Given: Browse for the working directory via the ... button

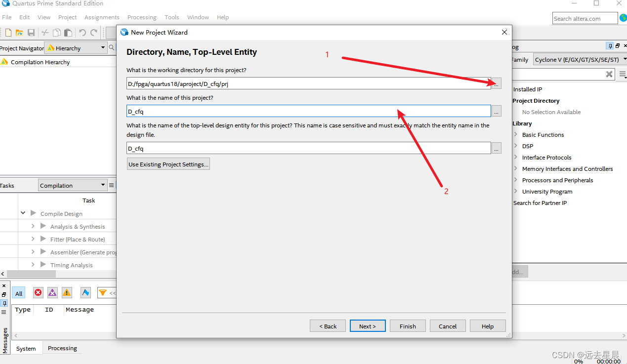Looking at the screenshot, I should (x=497, y=83).
